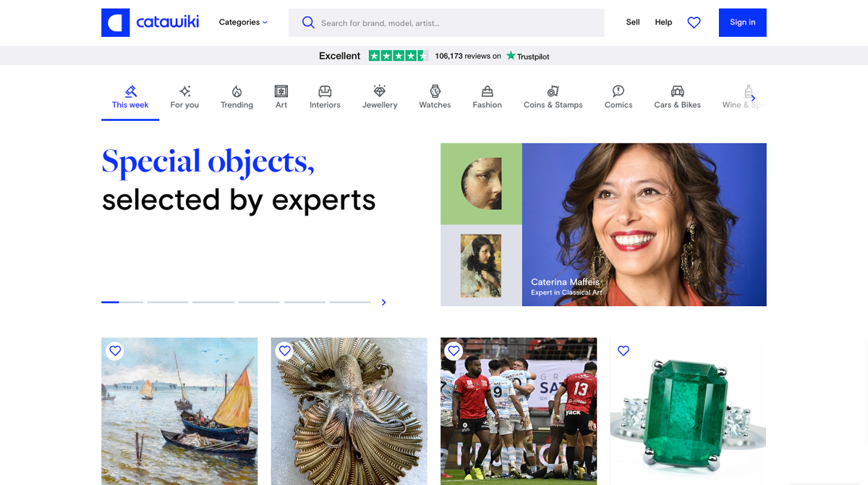Viewport: 868px width, 485px height.
Task: Click the Jewellery diamond icon
Action: point(380,91)
